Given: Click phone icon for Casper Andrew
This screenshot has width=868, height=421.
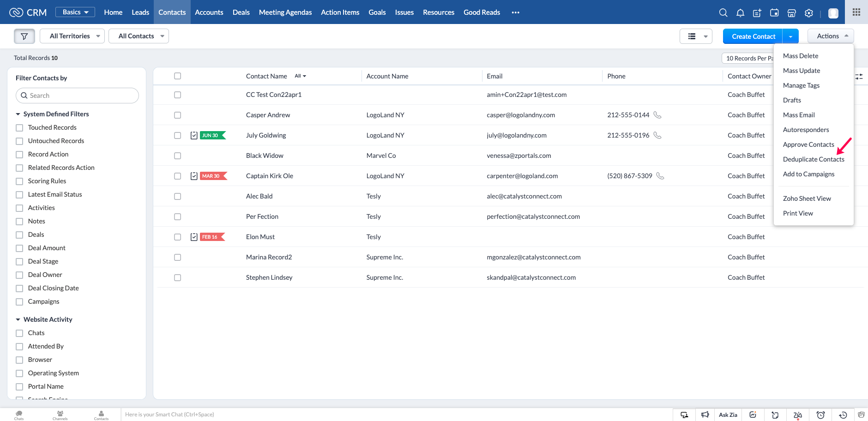Looking at the screenshot, I should 657,115.
